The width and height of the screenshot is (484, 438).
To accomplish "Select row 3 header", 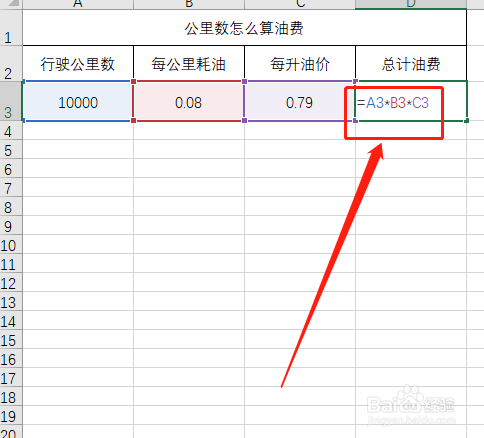I will point(11,101).
